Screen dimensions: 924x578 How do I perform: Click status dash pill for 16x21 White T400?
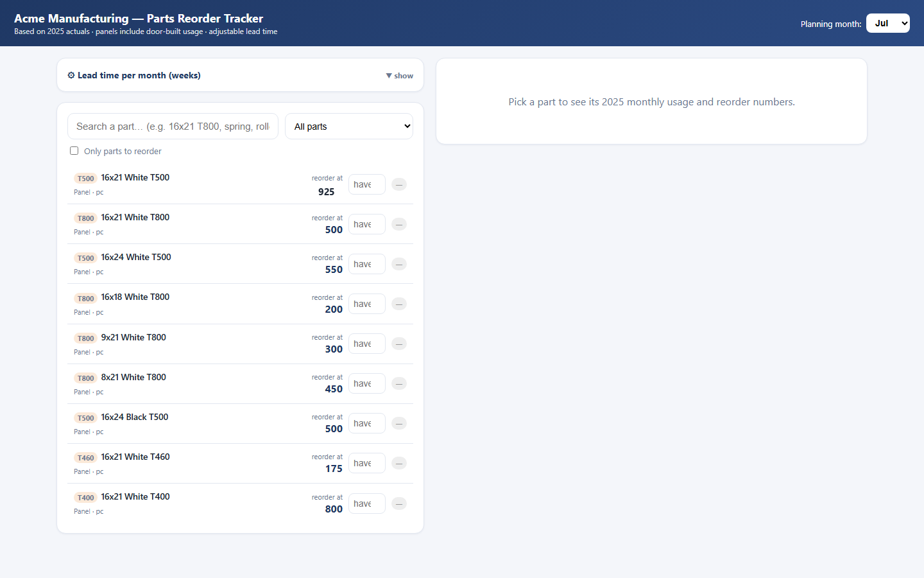[x=399, y=504]
